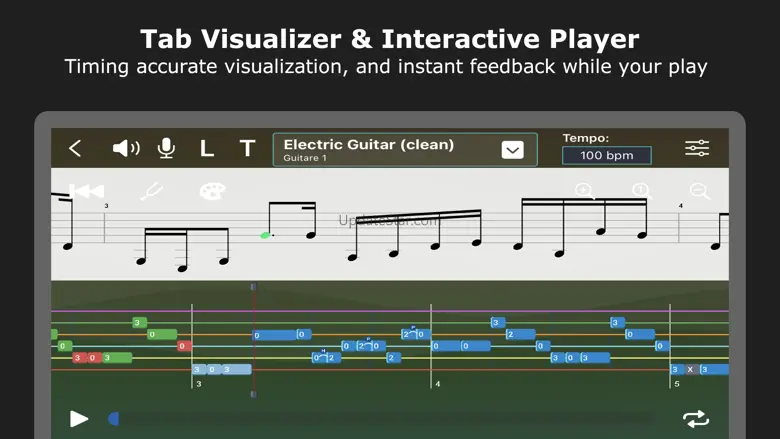Open the color palette theme icon
This screenshot has width=780, height=439.
point(213,191)
